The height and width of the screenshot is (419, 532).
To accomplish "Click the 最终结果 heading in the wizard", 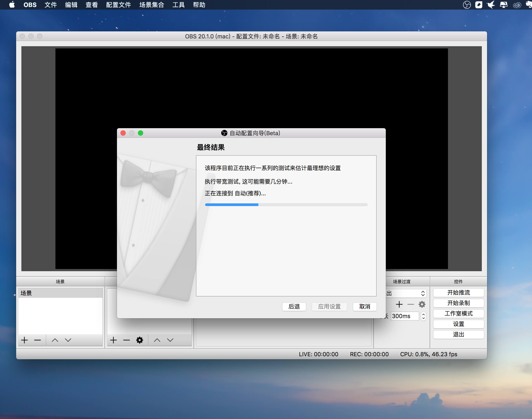I will [x=211, y=147].
